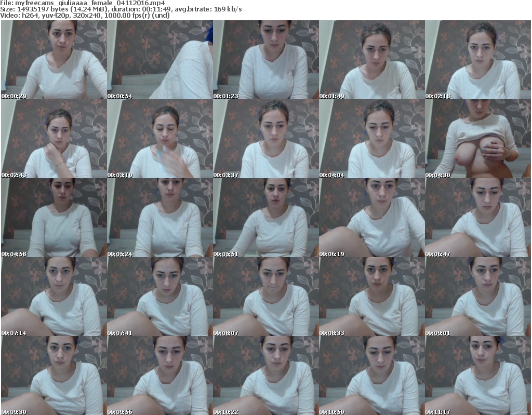The height and width of the screenshot is (415, 532).
Task: Click the frame at 00:05:24
Action: click(160, 218)
